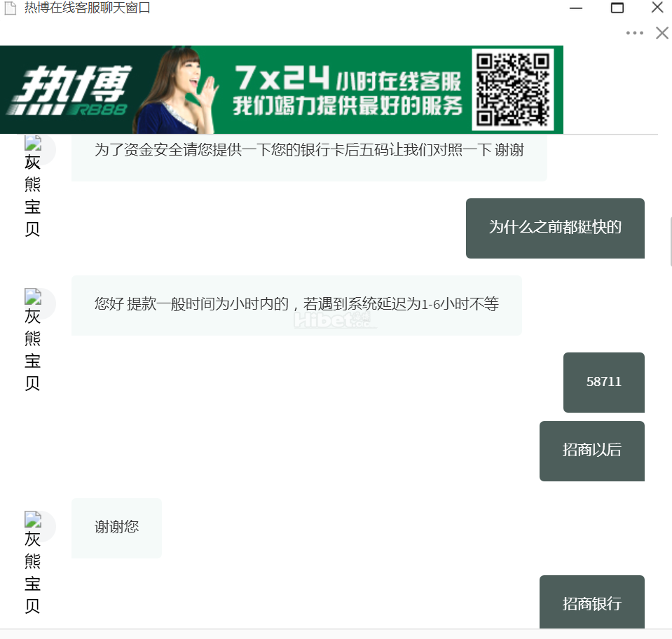The image size is (672, 639).
Task: Click the 谢谢您 reply bubble
Action: (x=116, y=528)
